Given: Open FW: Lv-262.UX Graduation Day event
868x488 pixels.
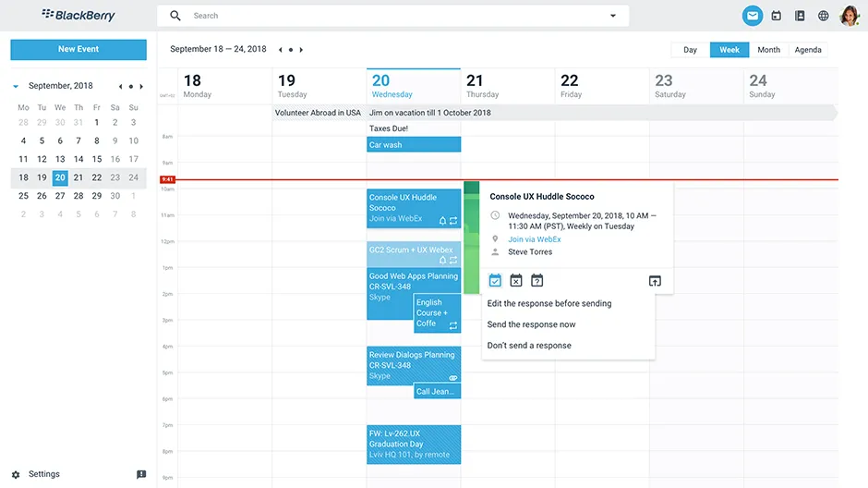Looking at the screenshot, I should click(x=414, y=445).
